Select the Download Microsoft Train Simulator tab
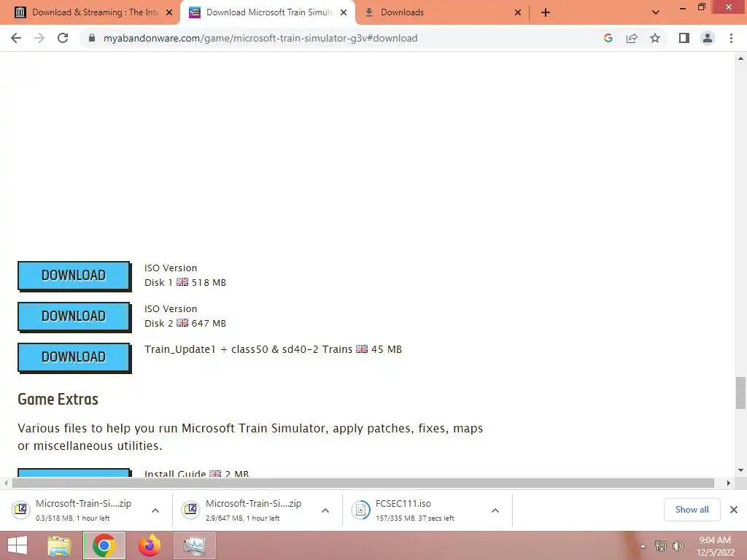Viewport: 747px width, 560px height. (x=268, y=12)
